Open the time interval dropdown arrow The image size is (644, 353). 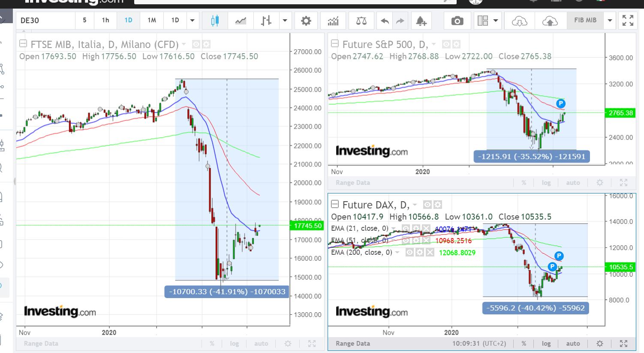pyautogui.click(x=192, y=21)
